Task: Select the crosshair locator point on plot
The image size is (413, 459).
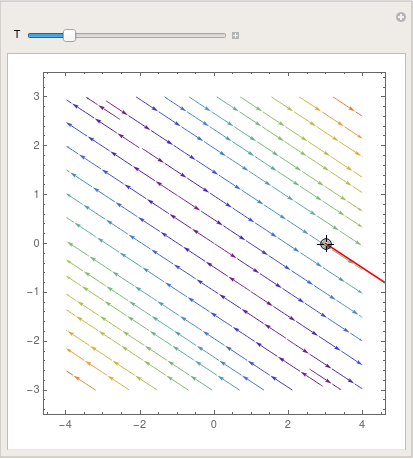Action: 326,244
